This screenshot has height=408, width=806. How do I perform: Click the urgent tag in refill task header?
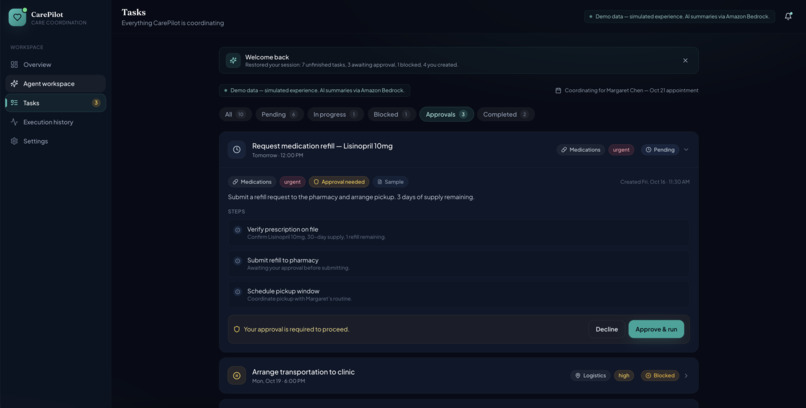click(621, 150)
